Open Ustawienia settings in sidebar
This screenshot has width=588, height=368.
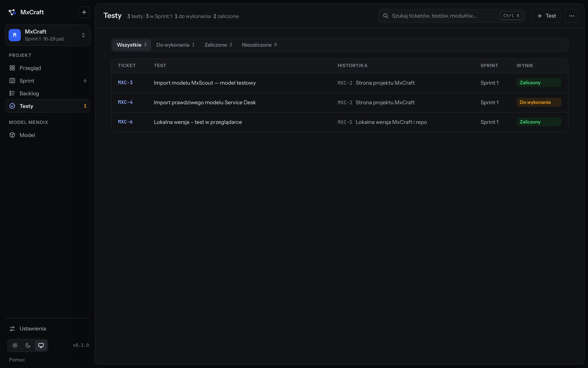pyautogui.click(x=48, y=329)
